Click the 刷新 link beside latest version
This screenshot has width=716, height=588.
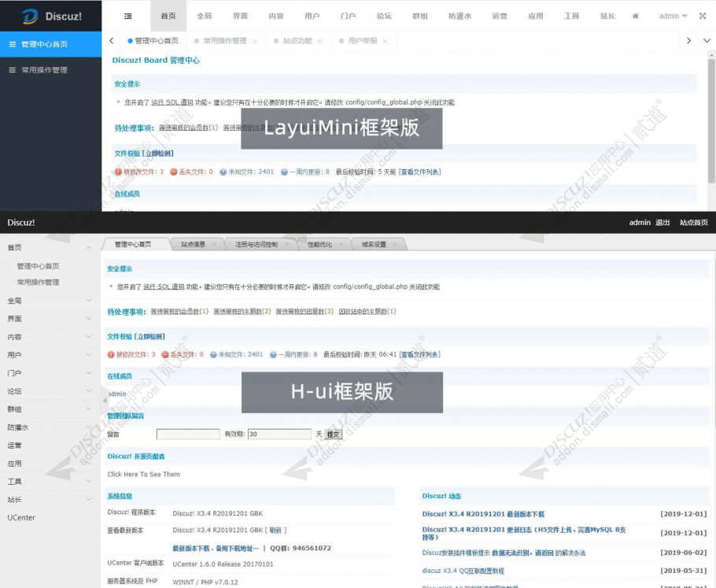pyautogui.click(x=275, y=530)
